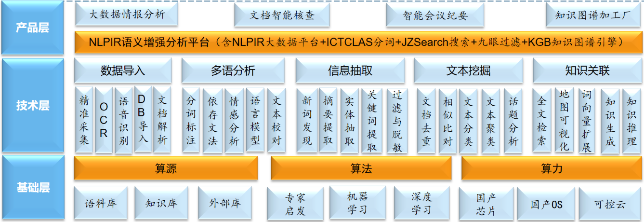Click the 文本校对 box
Viewport: 644px width, 222px height.
point(276,121)
